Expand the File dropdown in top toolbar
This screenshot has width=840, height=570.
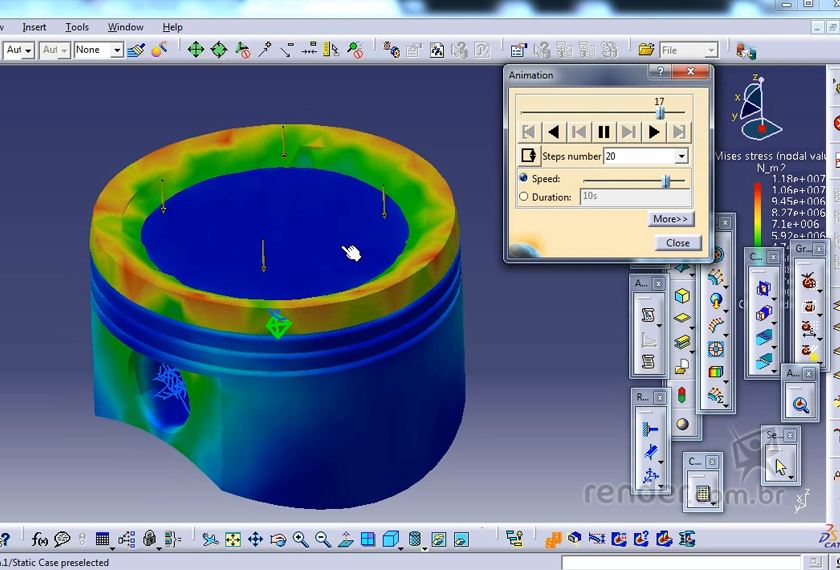click(712, 50)
